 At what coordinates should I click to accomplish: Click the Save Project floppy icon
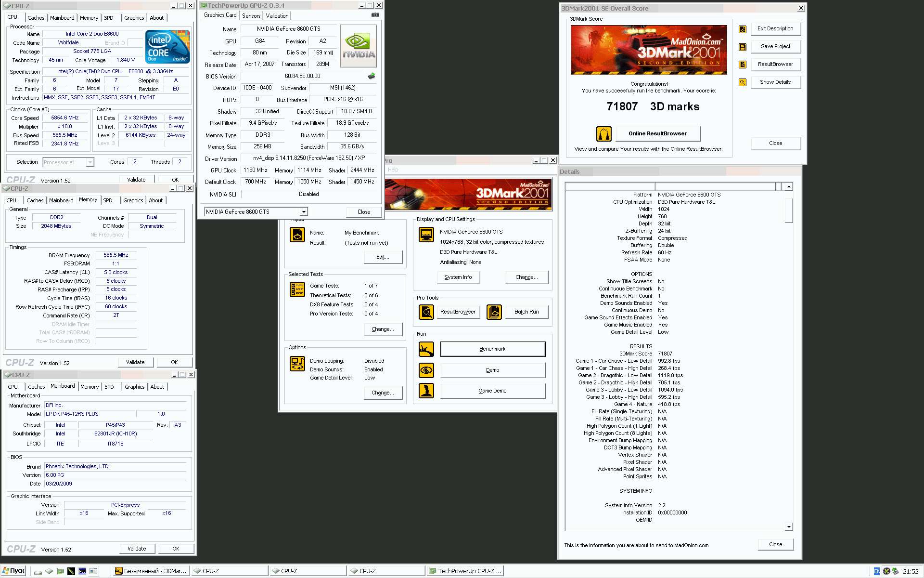(x=743, y=47)
